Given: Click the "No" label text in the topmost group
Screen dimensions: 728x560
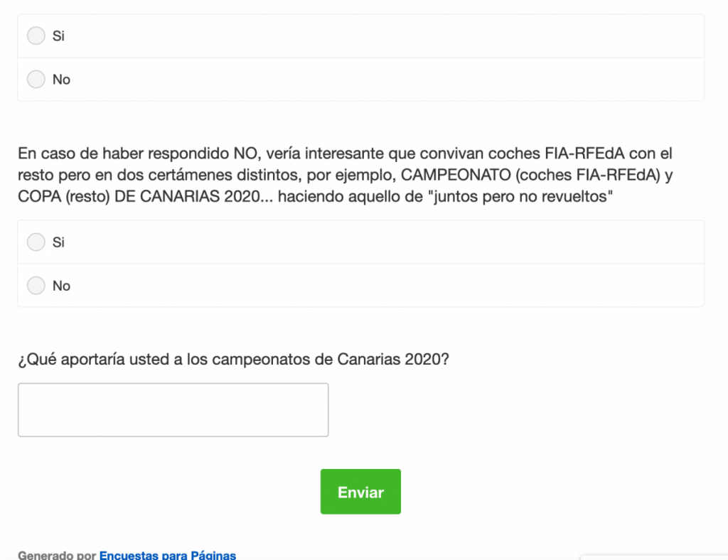Looking at the screenshot, I should pyautogui.click(x=61, y=80).
